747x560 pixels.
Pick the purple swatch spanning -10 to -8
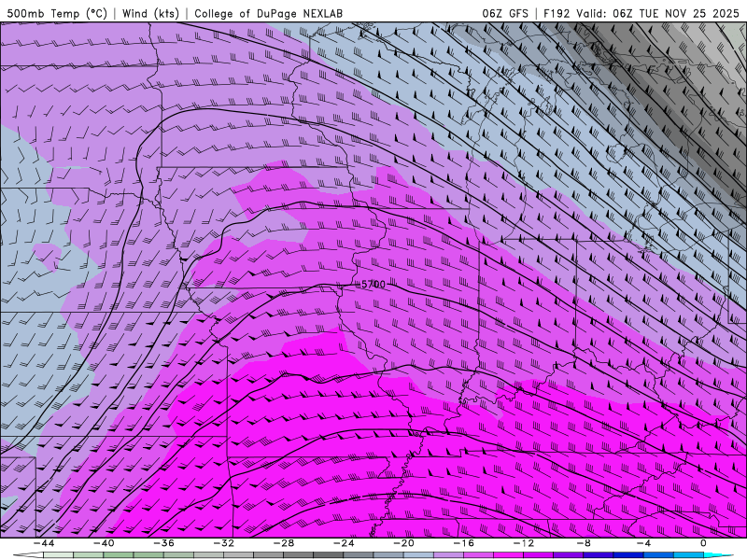tap(569, 555)
